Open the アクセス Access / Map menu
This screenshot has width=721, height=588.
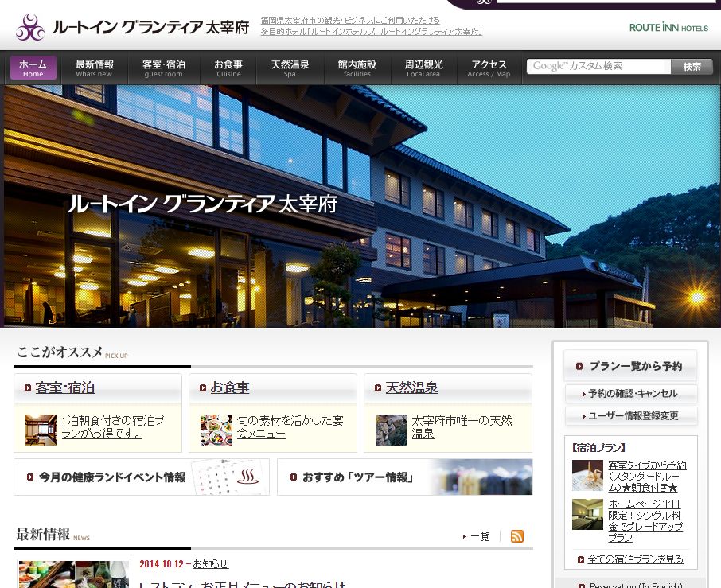coord(489,68)
